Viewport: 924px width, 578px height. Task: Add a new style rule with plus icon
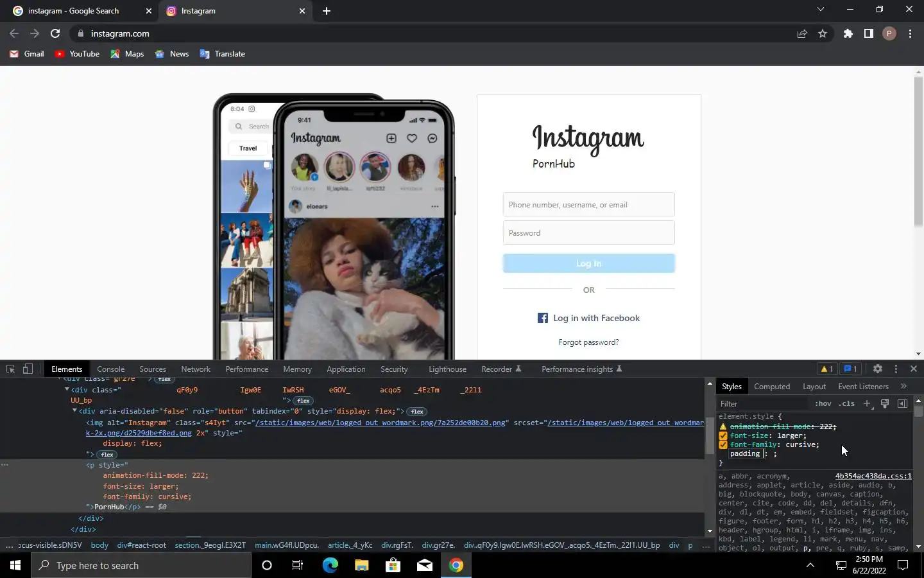(867, 403)
